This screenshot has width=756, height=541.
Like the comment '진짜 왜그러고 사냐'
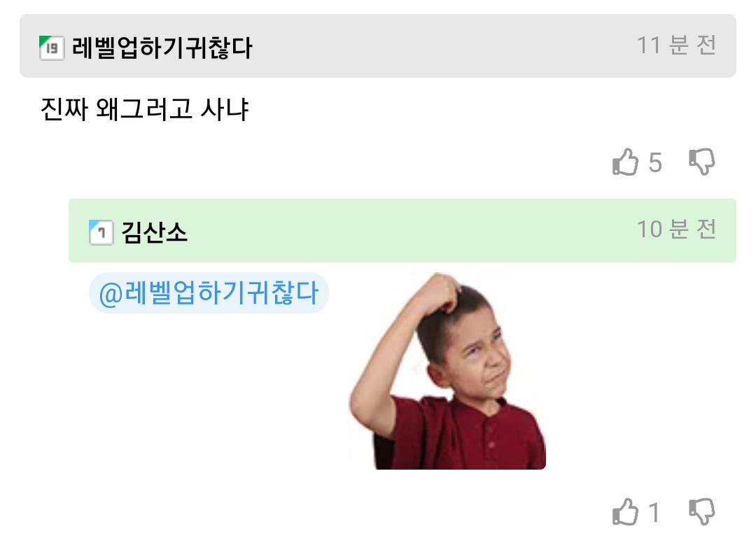pos(625,162)
